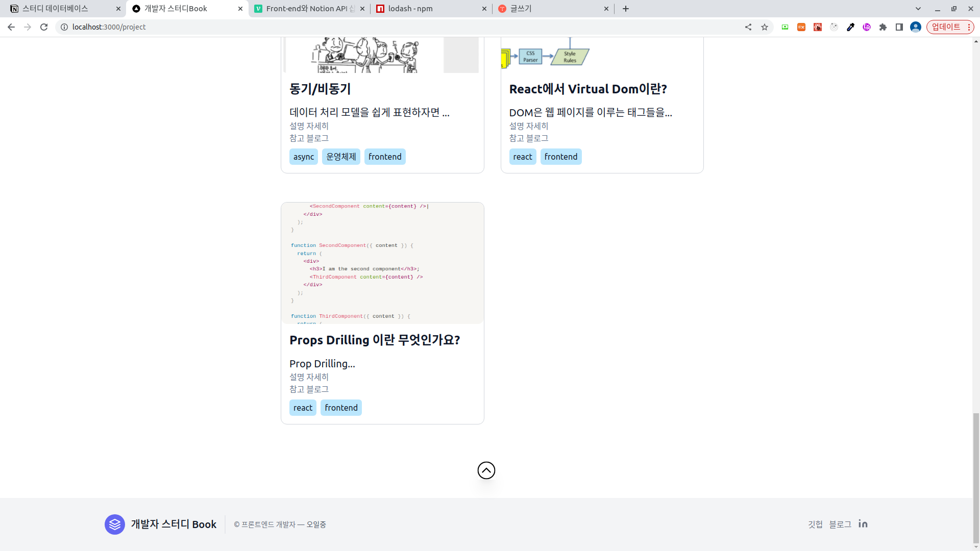980x551 pixels.
Task: Open the 깃헙 link in the footer
Action: coord(815,524)
